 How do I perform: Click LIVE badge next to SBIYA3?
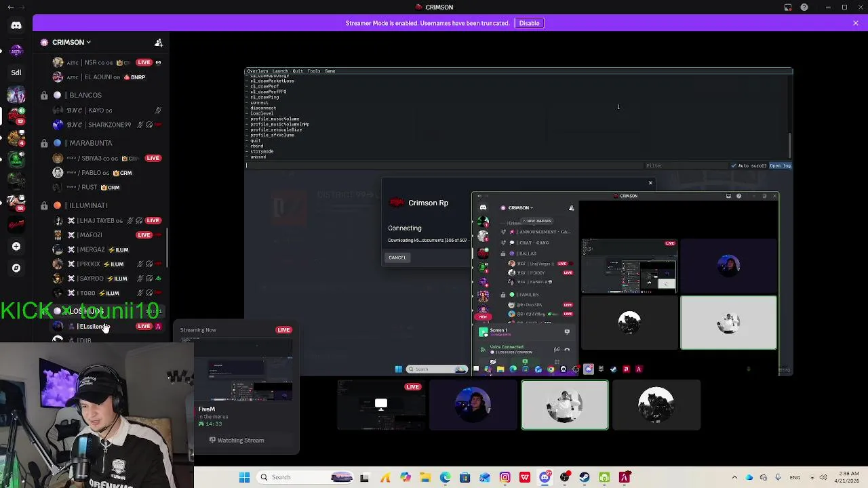pos(153,158)
